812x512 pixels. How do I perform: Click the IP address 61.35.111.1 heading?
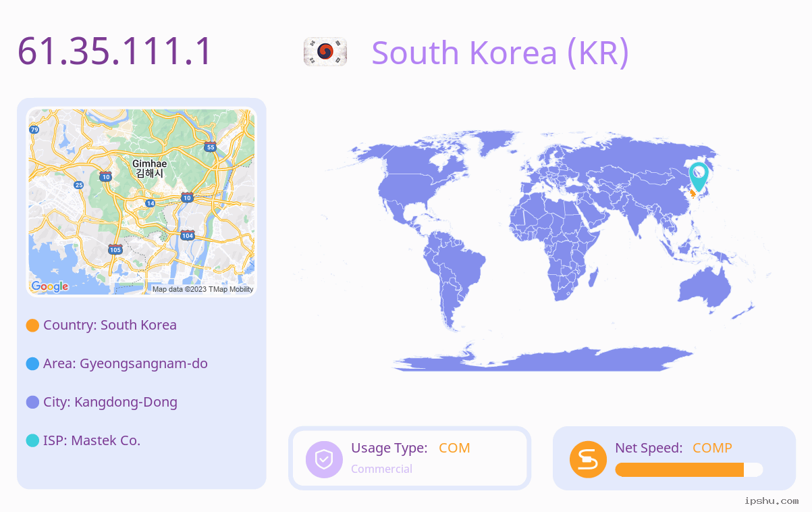pyautogui.click(x=115, y=51)
